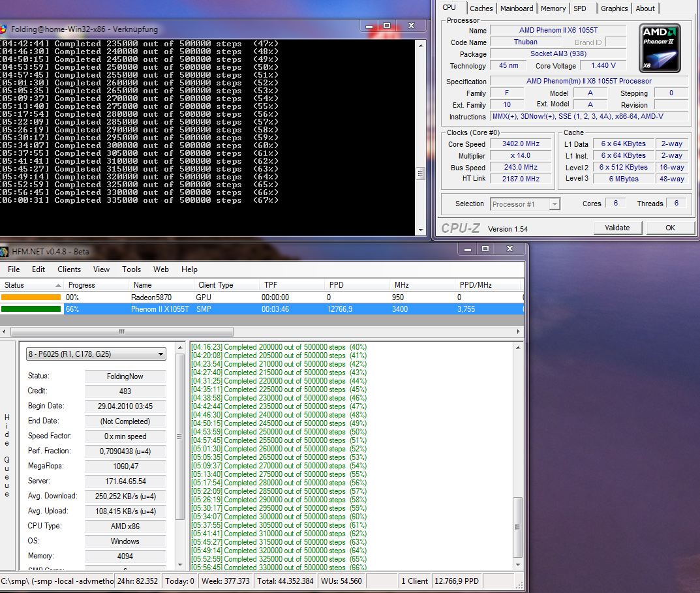
Task: Open the Web menu in HFM.NET
Action: coord(160,269)
